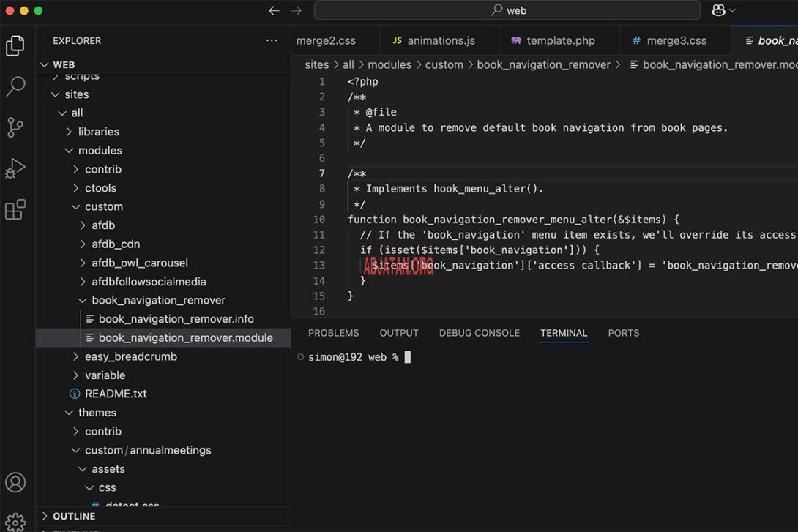
Task: Open the Manage settings gear icon
Action: pyautogui.click(x=15, y=521)
